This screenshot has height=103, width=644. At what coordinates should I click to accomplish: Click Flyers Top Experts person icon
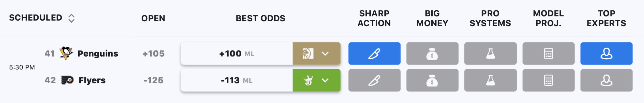606,80
